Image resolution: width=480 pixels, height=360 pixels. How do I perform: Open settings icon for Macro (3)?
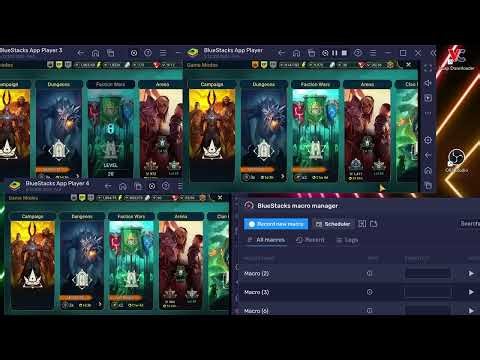369,292
